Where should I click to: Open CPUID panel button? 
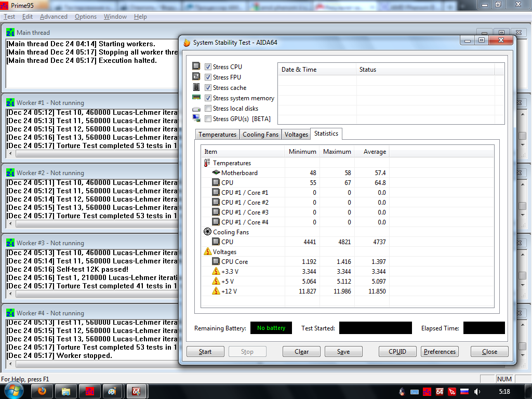[397, 352]
